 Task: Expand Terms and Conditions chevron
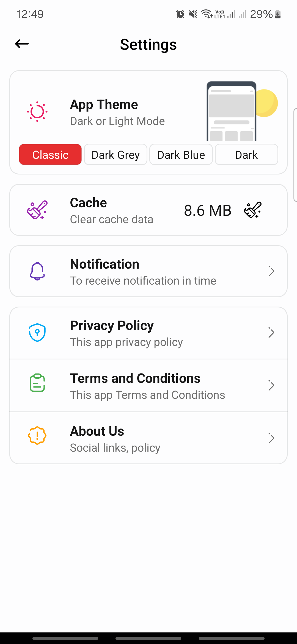(271, 386)
